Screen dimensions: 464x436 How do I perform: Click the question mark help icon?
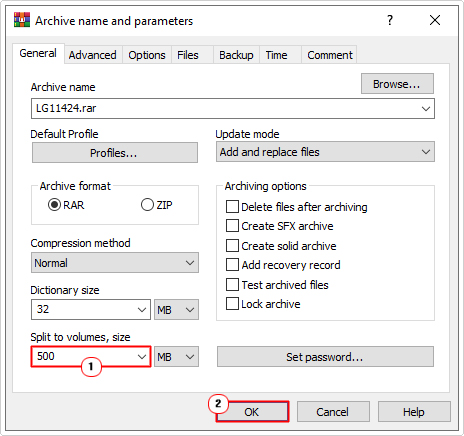click(x=390, y=20)
